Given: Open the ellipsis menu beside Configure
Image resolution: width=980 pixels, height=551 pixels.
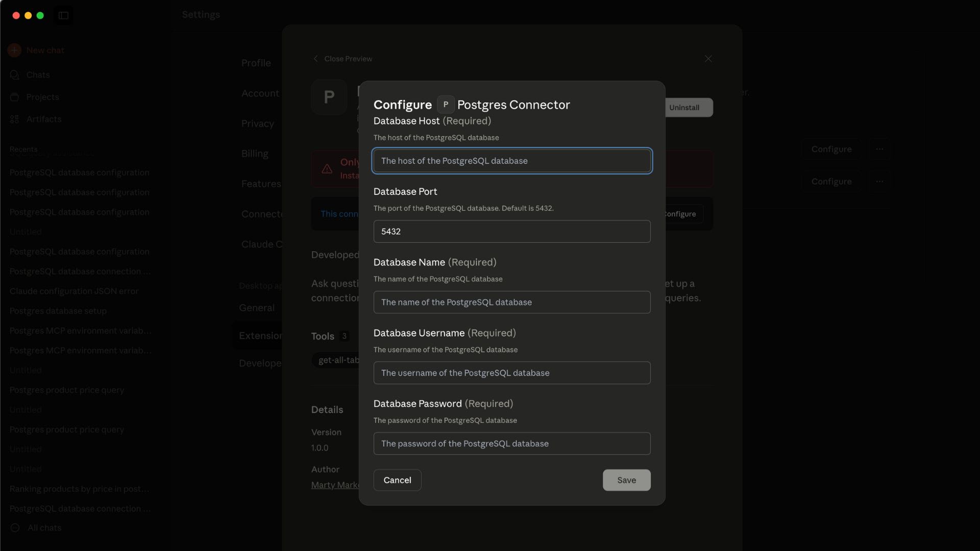Looking at the screenshot, I should tap(879, 149).
